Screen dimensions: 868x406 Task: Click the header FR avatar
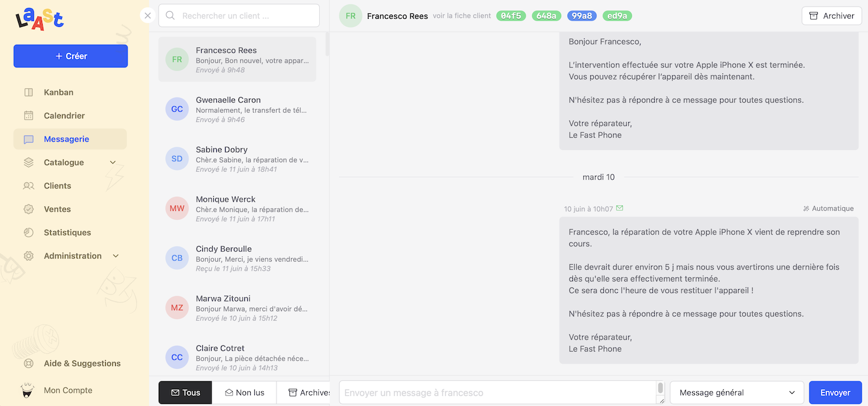(351, 16)
